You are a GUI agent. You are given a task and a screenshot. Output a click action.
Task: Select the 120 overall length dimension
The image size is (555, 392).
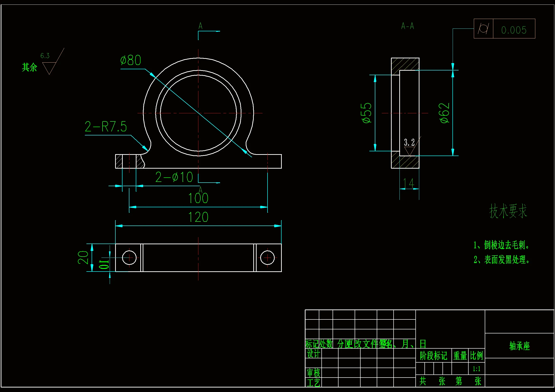(x=198, y=217)
